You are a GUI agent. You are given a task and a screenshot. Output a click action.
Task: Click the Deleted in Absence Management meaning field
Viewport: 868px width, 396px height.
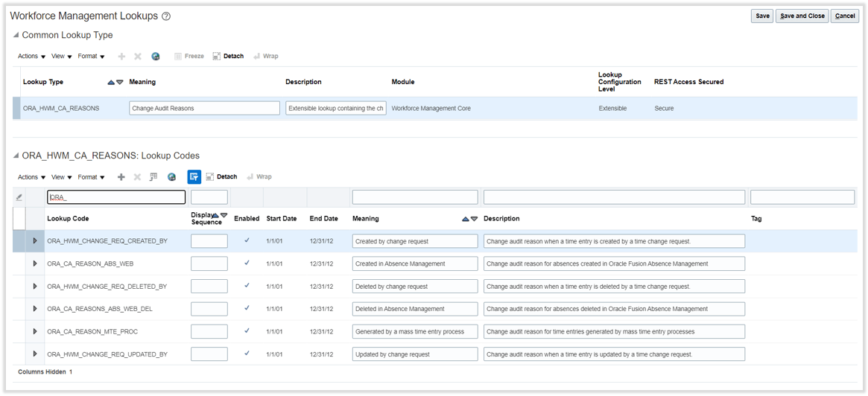(x=415, y=309)
